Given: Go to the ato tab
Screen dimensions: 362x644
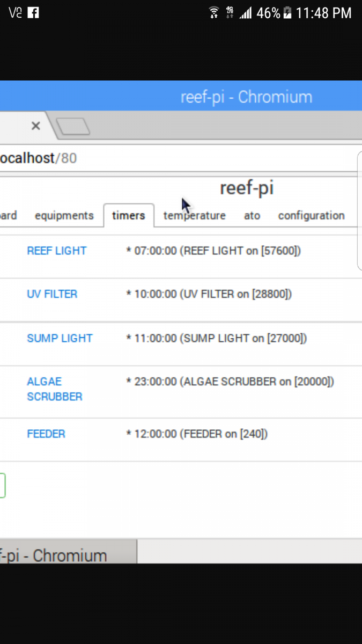Looking at the screenshot, I should click(x=252, y=216).
